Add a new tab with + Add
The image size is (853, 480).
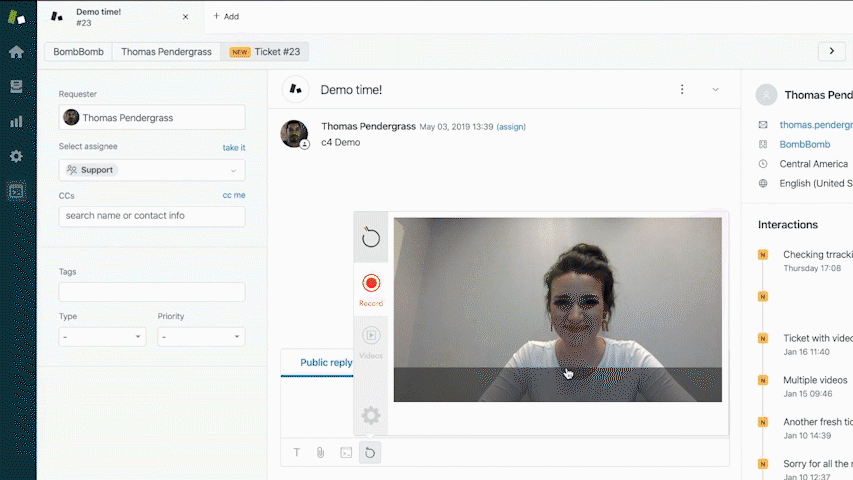click(226, 16)
